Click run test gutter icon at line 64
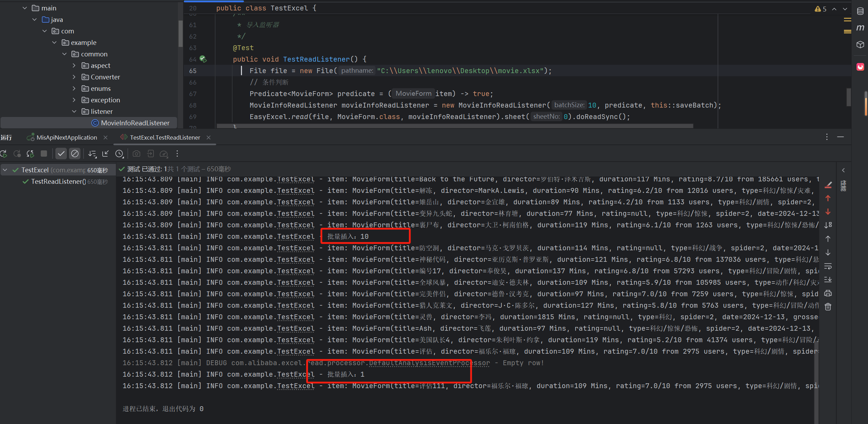 click(x=203, y=59)
